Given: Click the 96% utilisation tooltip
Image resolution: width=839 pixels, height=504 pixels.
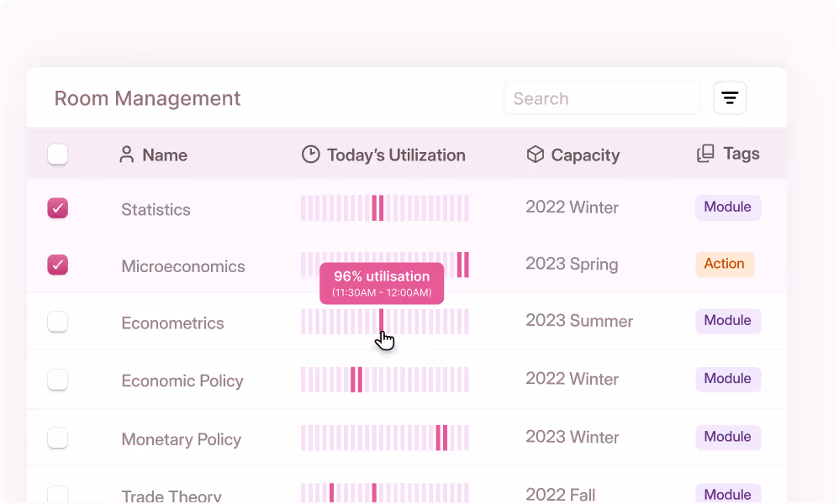Looking at the screenshot, I should [x=382, y=283].
